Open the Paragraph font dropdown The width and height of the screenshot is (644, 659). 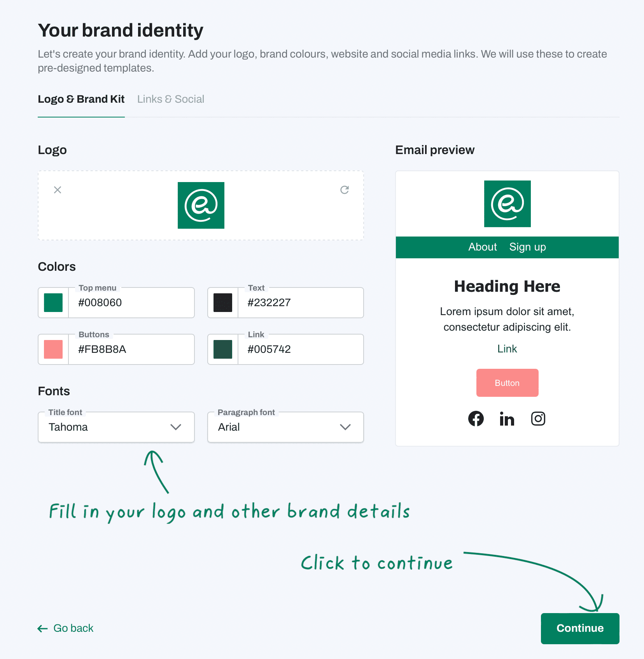(286, 427)
